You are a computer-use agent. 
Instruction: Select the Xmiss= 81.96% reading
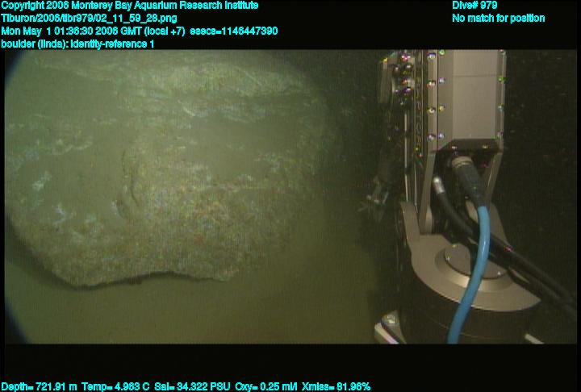click(336, 387)
